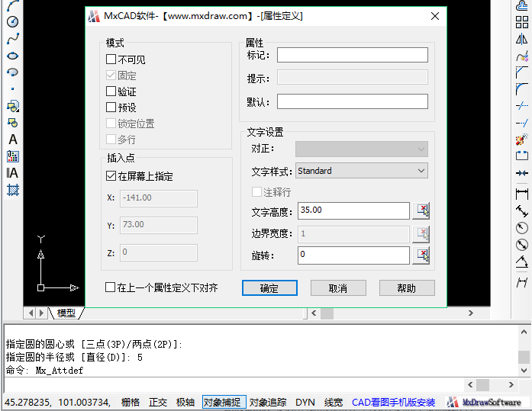Uncheck 在屏幕上指定 checkbox
Image resolution: width=532 pixels, height=411 pixels.
click(111, 175)
